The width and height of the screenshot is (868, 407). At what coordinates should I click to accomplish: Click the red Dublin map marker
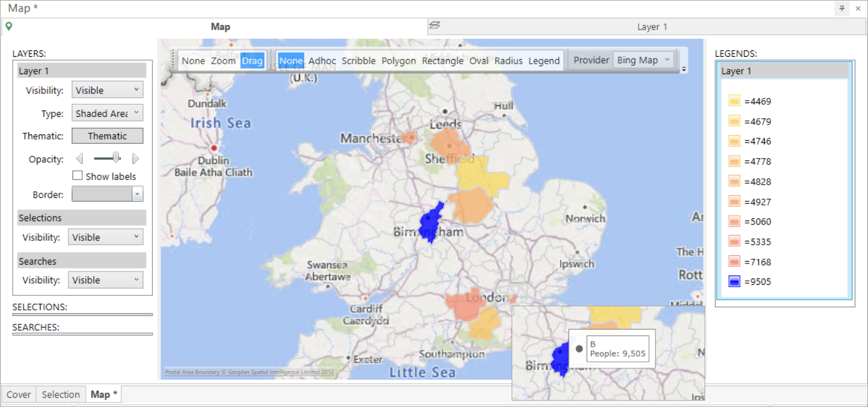pyautogui.click(x=214, y=148)
